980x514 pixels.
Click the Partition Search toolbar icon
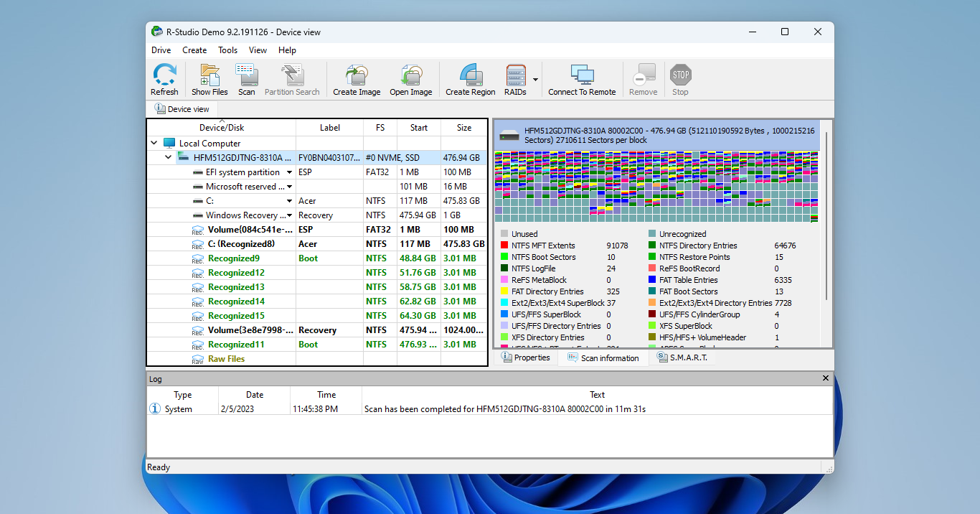pyautogui.click(x=292, y=80)
